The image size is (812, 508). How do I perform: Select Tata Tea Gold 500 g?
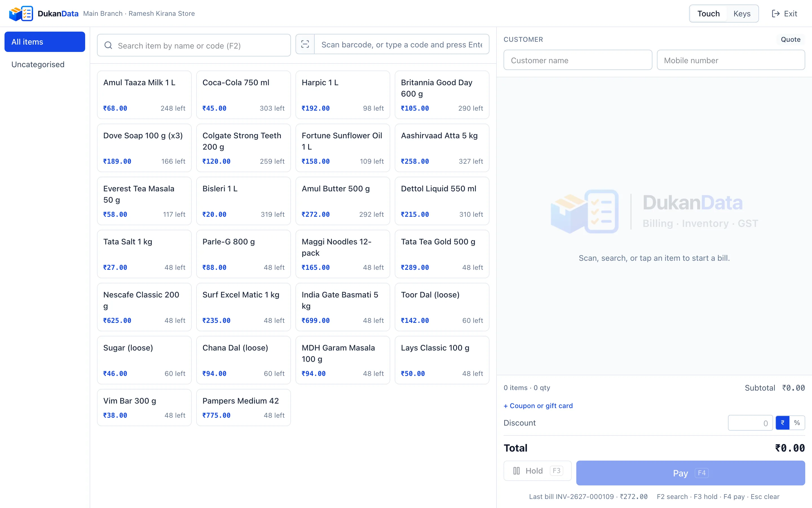point(442,254)
